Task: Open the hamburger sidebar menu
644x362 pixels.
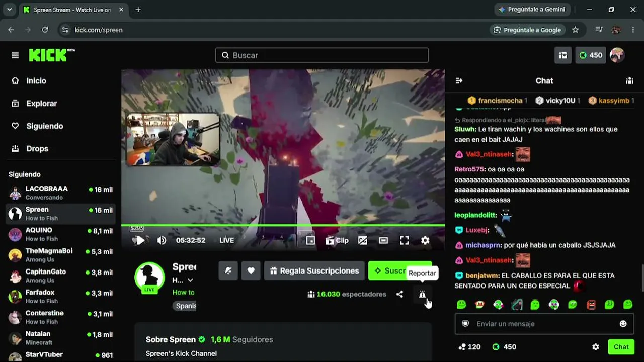Action: (15, 55)
